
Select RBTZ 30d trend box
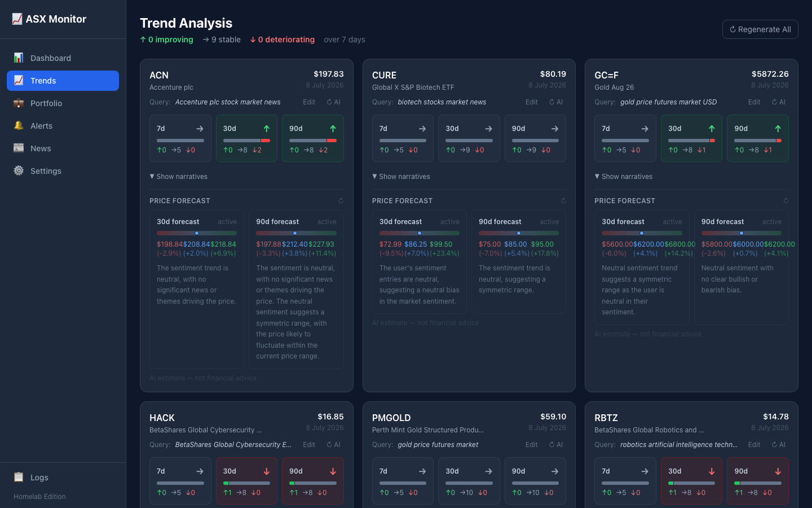point(691,481)
